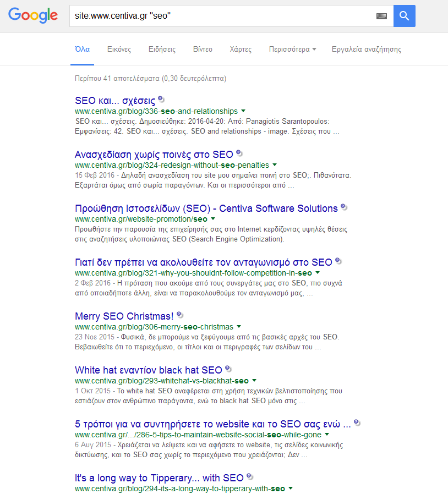Image resolution: width=448 pixels, height=494 pixels.
Task: Click the icon next to 'It's a long way to Tipperary'
Action: 250,476
